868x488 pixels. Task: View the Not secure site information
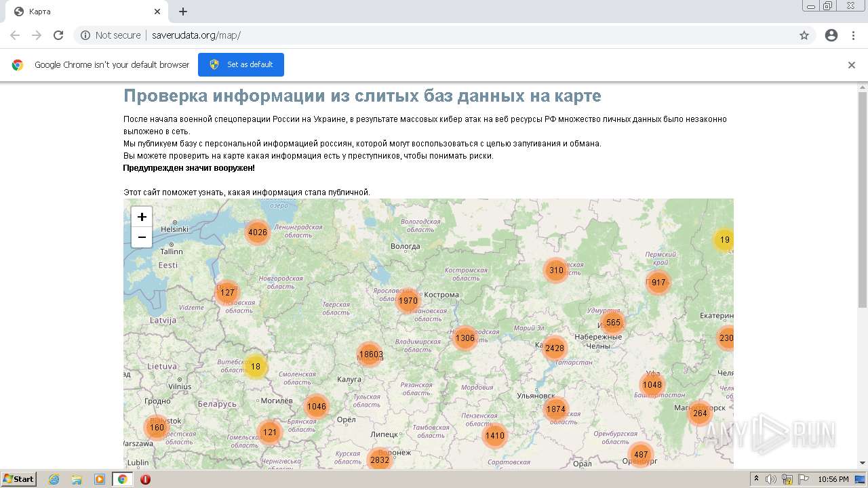(x=111, y=35)
